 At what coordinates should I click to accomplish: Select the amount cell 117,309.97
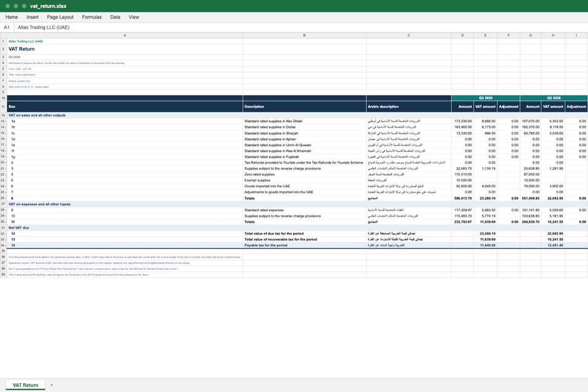pyautogui.click(x=462, y=210)
